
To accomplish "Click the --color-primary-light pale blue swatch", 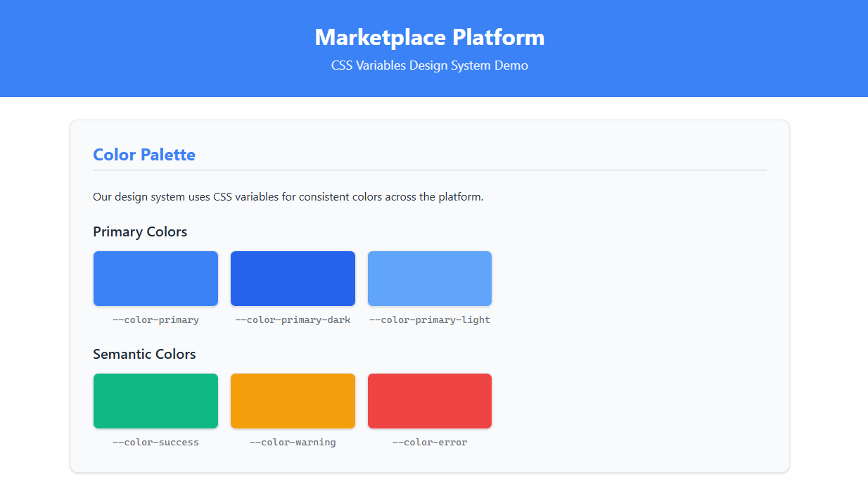I will point(429,278).
